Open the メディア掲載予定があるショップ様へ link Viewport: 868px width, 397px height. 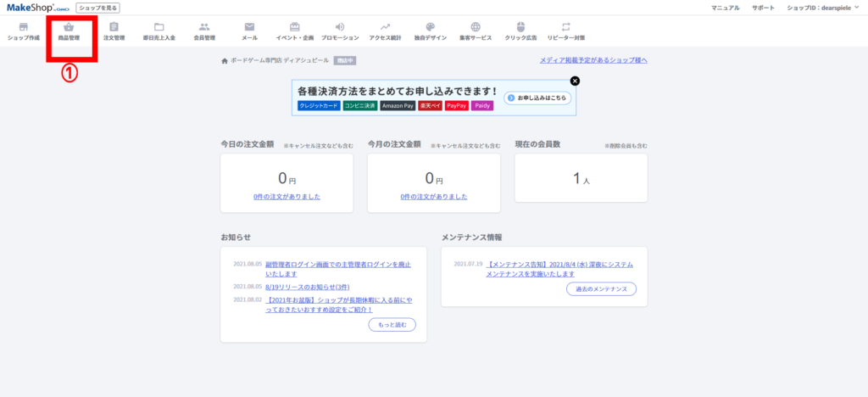[x=593, y=60]
